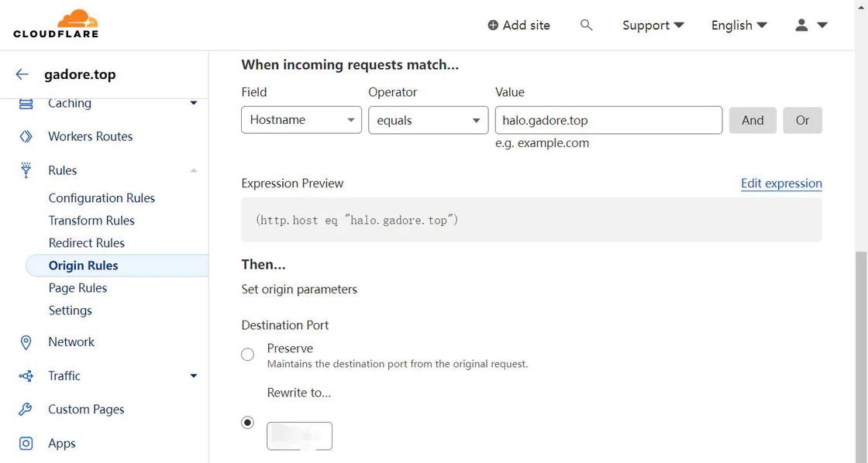
Task: Open the Field dropdown showing Hostname
Action: coord(301,120)
